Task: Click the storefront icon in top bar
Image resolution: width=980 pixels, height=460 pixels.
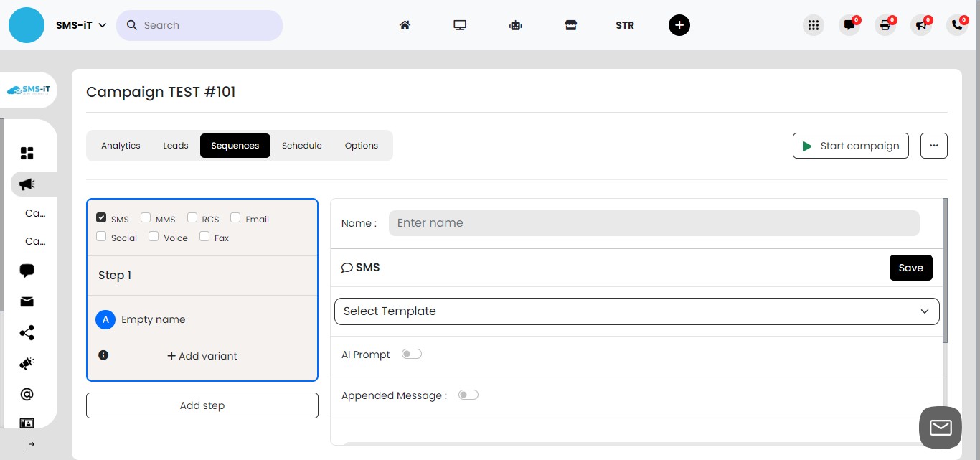Action: pyautogui.click(x=570, y=25)
